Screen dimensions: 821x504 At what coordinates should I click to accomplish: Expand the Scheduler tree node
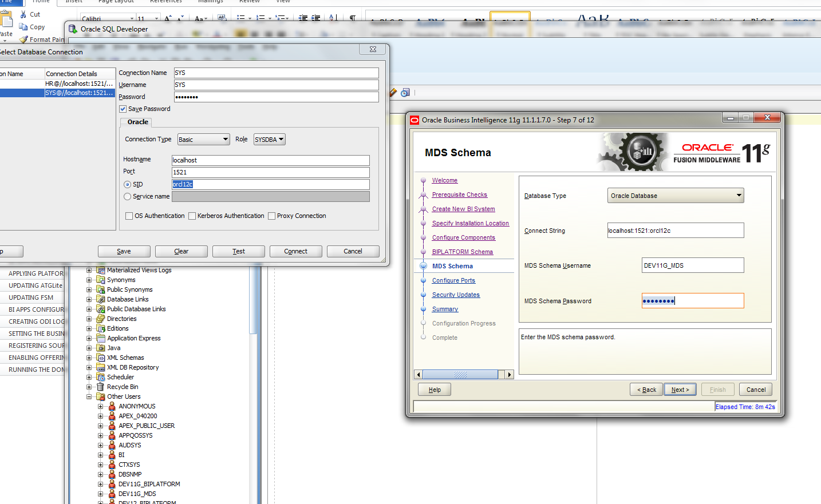(89, 377)
